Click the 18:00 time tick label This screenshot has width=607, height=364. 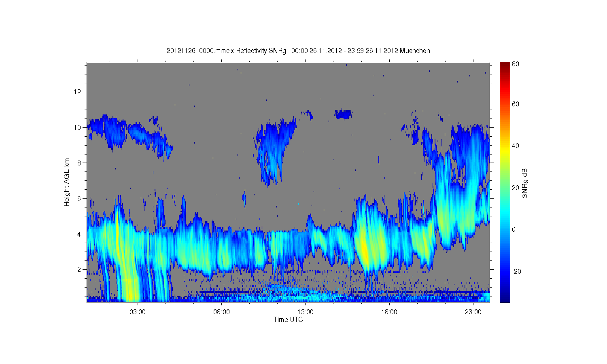click(389, 312)
